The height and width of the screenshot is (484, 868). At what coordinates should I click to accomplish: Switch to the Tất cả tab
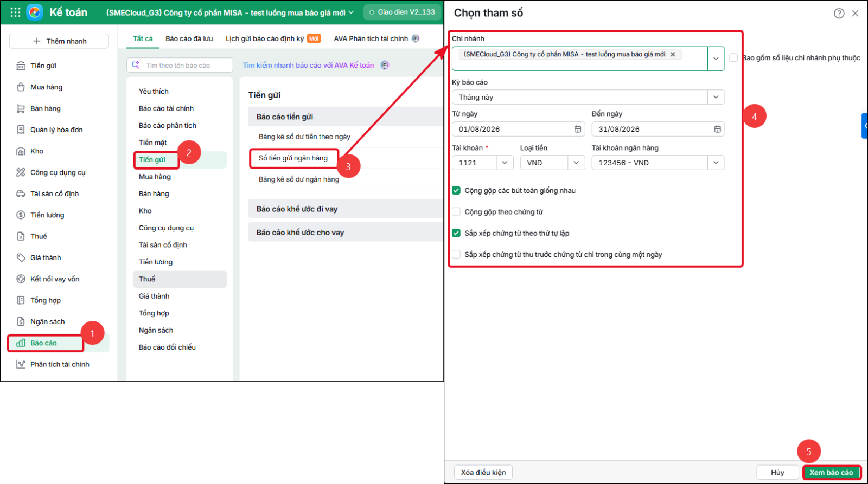pos(143,38)
